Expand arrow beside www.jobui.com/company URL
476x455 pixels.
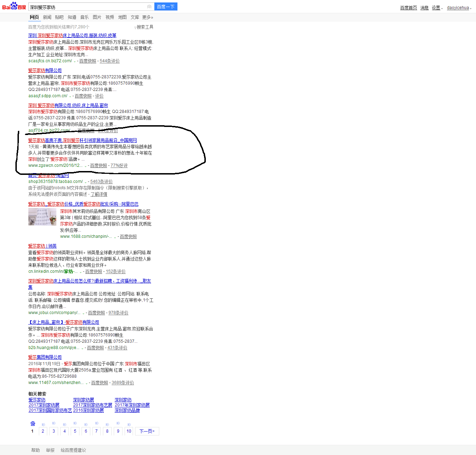click(83, 314)
